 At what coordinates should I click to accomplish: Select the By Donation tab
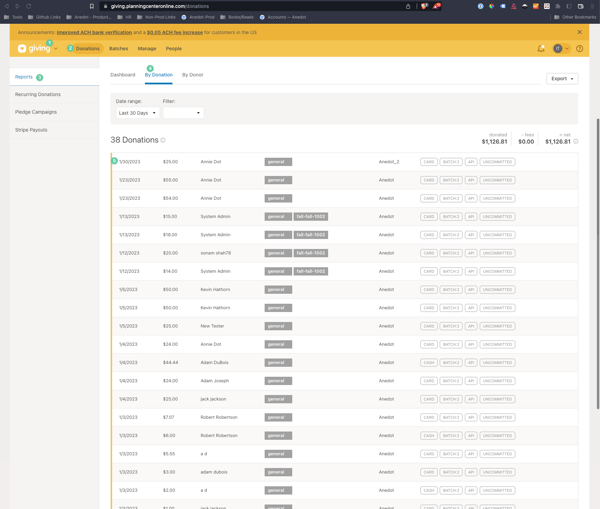point(159,75)
